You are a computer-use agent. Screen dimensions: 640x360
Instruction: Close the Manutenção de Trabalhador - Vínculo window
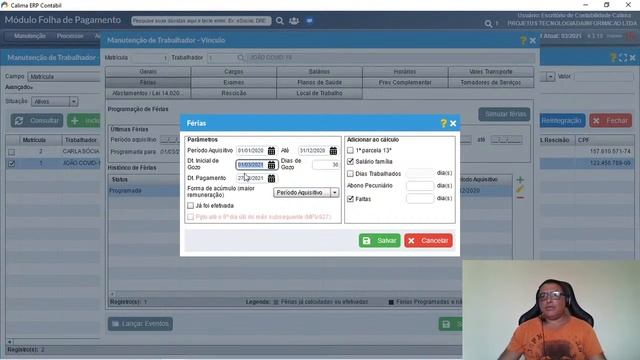533,40
